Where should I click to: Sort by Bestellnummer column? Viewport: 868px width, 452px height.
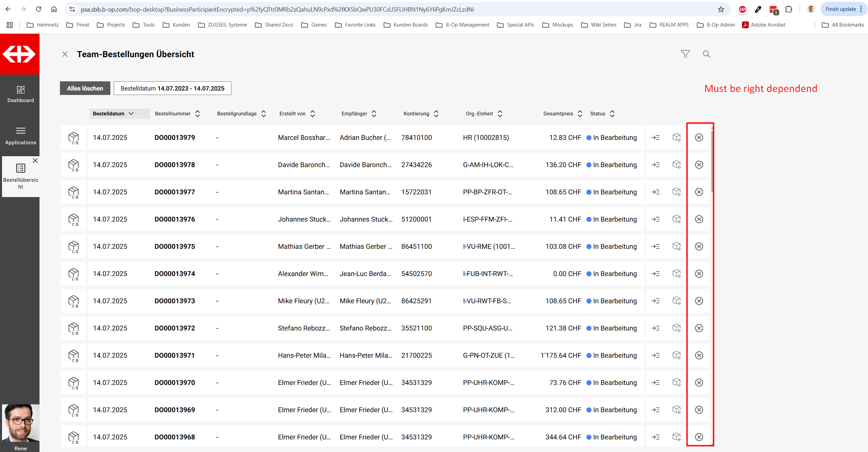pyautogui.click(x=197, y=114)
